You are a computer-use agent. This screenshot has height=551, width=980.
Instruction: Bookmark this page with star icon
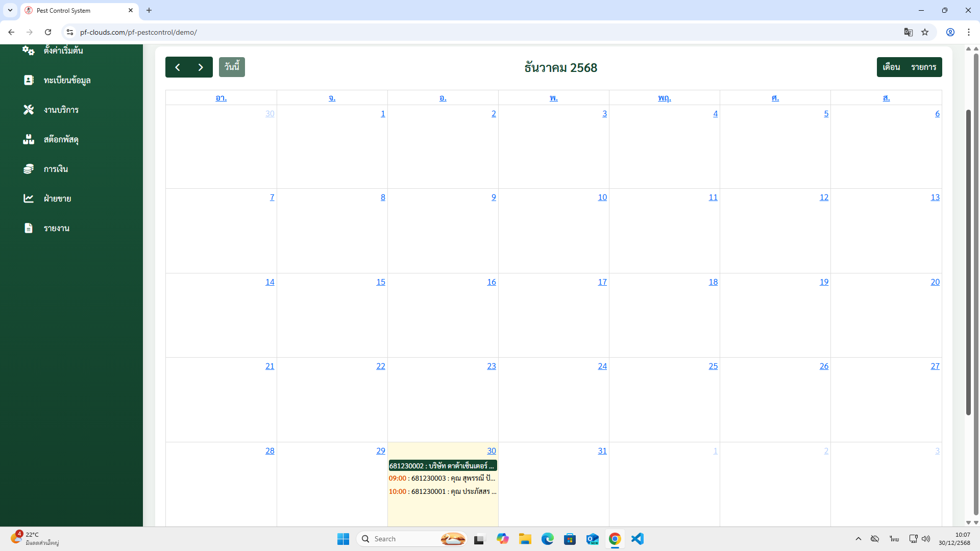(x=925, y=32)
